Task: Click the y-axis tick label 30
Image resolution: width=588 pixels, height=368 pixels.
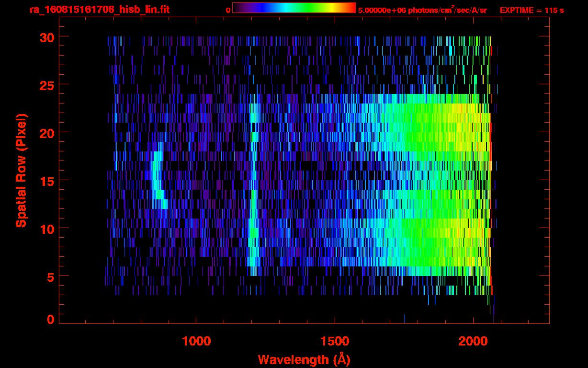Action: pos(46,37)
